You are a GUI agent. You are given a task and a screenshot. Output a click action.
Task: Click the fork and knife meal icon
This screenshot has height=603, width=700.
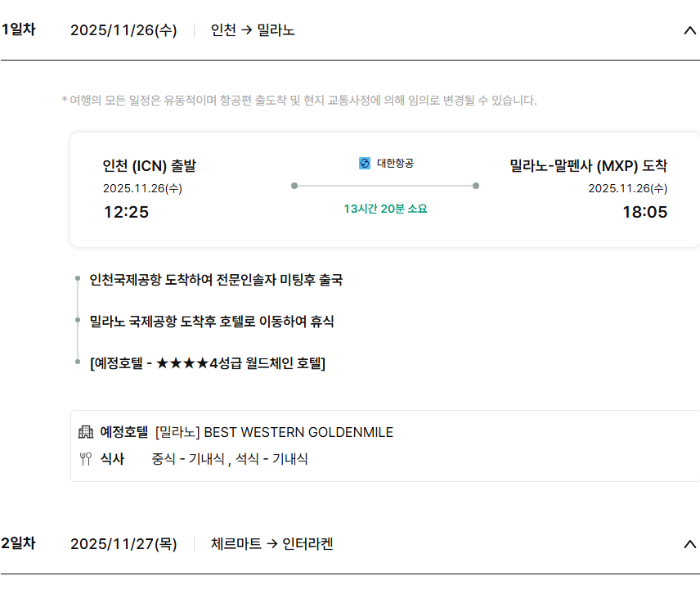point(86,459)
